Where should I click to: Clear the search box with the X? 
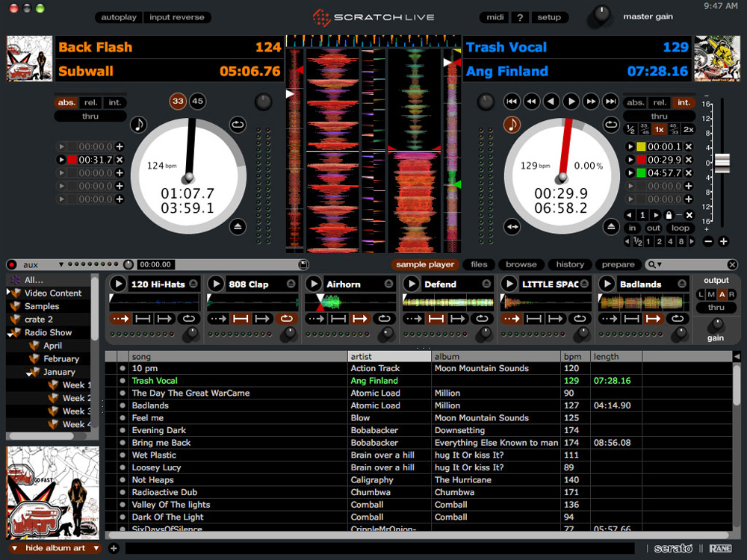(x=732, y=265)
